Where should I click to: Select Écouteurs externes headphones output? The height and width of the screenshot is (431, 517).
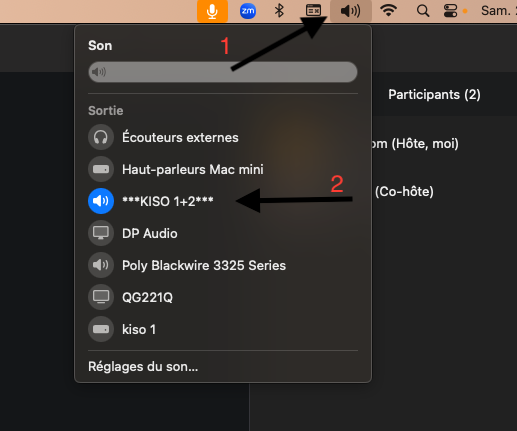223,137
